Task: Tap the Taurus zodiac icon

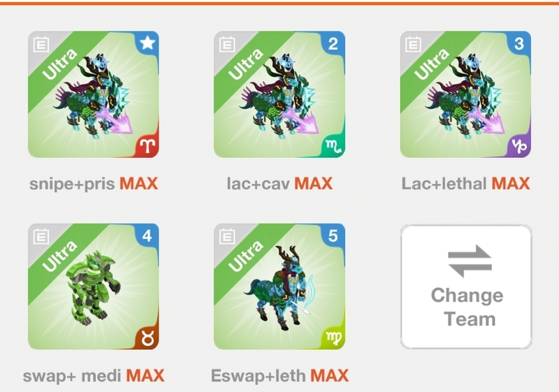Action: point(148,338)
